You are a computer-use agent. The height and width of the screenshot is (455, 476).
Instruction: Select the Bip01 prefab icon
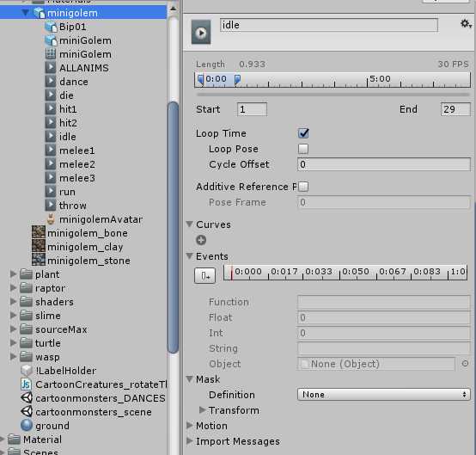click(51, 27)
